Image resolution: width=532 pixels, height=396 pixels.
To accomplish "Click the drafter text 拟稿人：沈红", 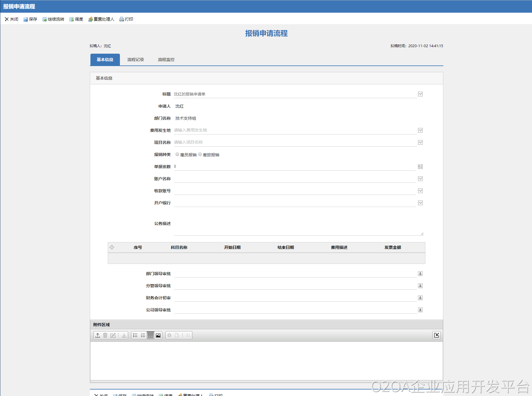I will [100, 46].
